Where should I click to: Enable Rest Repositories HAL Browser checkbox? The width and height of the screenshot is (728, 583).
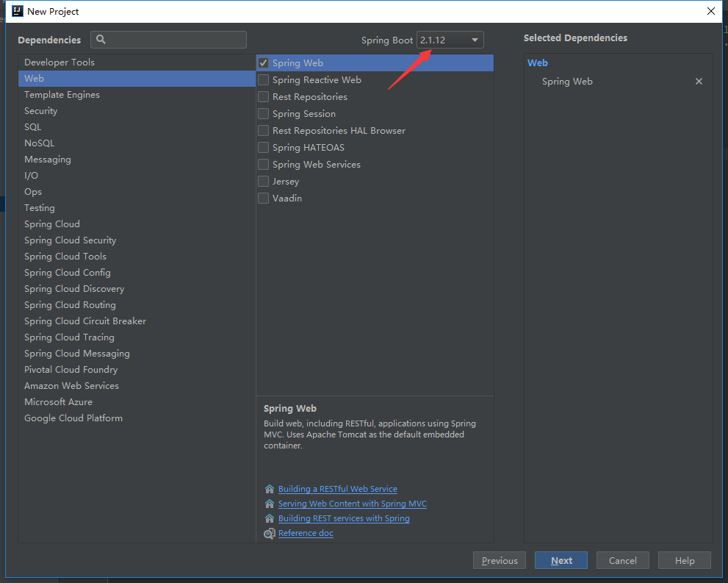click(x=263, y=131)
